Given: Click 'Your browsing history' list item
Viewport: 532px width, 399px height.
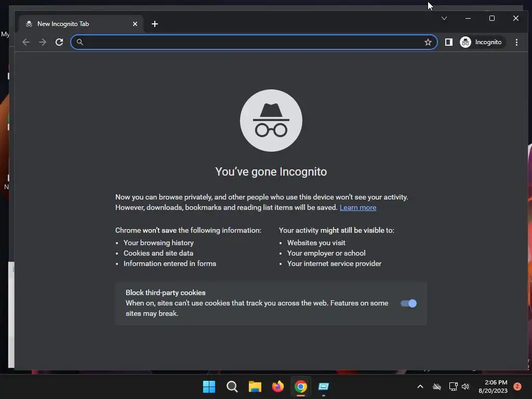Looking at the screenshot, I should pos(158,243).
